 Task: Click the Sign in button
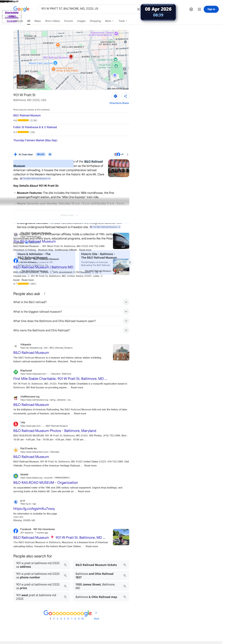[211, 9]
